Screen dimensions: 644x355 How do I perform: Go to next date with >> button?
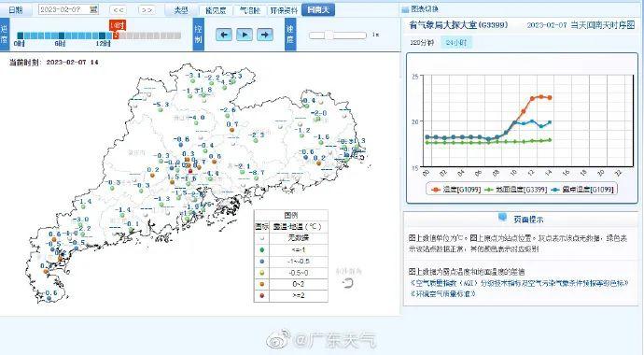(x=147, y=9)
